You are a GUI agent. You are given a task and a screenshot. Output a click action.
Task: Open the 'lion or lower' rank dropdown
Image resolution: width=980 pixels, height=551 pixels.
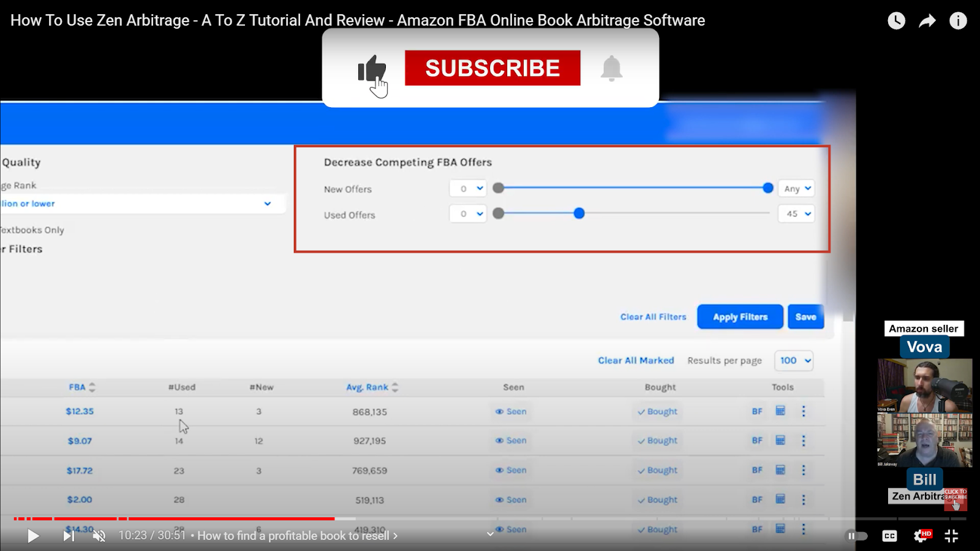142,203
